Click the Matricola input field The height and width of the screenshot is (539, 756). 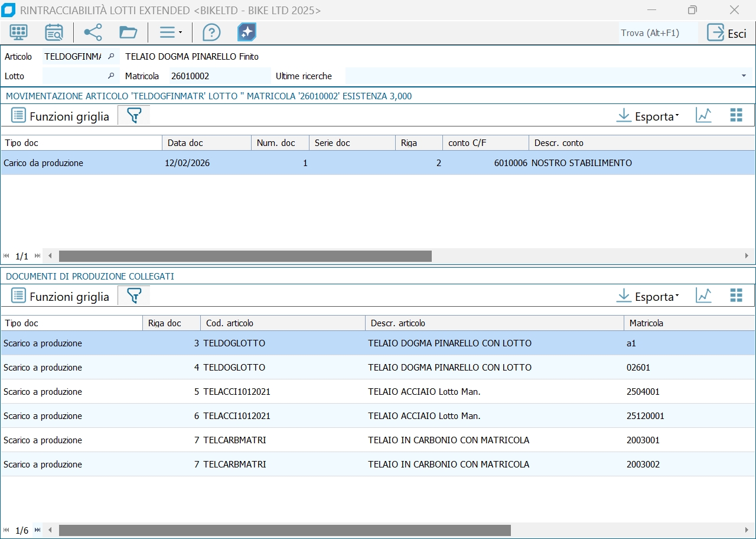pos(219,76)
